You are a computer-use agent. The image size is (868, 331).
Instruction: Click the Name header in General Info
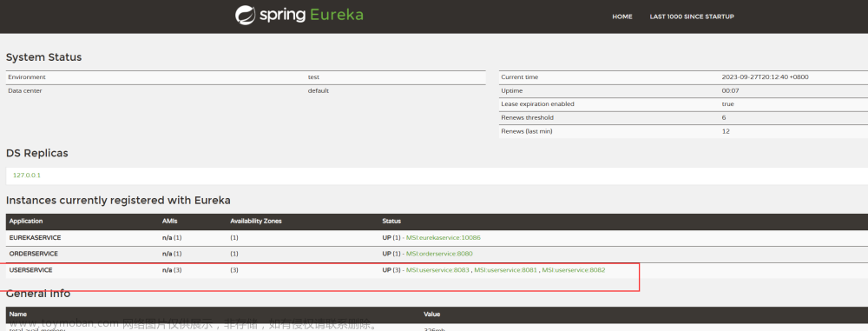[17, 314]
